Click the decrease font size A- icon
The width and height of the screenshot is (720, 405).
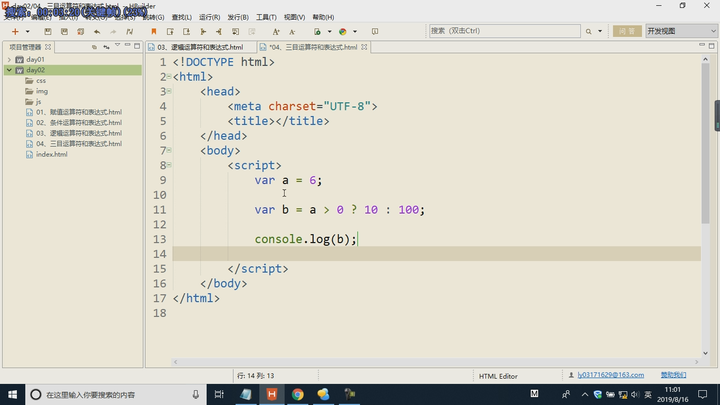click(292, 32)
